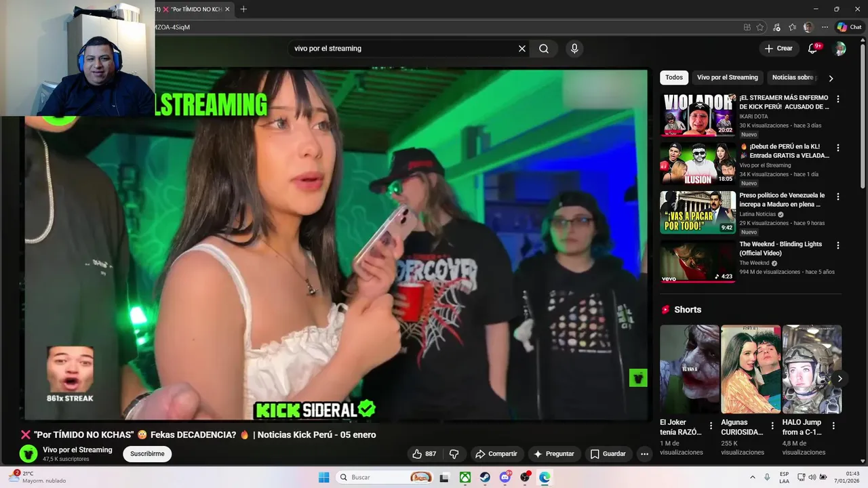Open the Vivo por el Streaming channel name
The width and height of the screenshot is (868, 488).
77,449
